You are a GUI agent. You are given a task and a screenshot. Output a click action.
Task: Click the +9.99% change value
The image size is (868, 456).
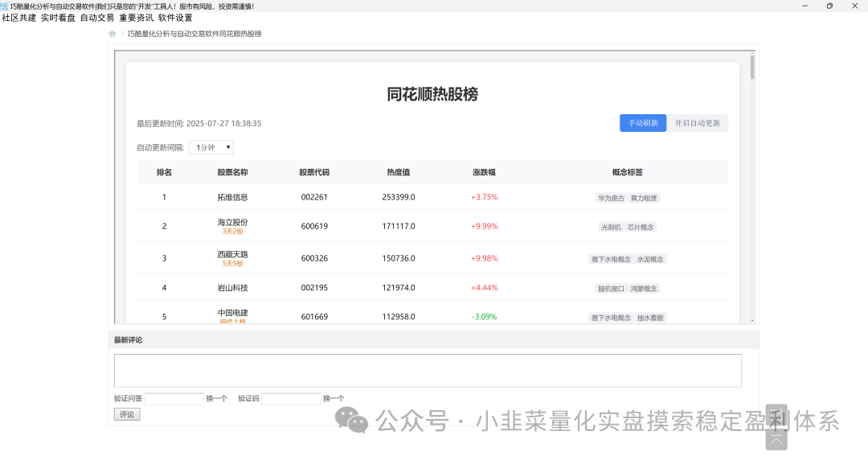click(484, 226)
